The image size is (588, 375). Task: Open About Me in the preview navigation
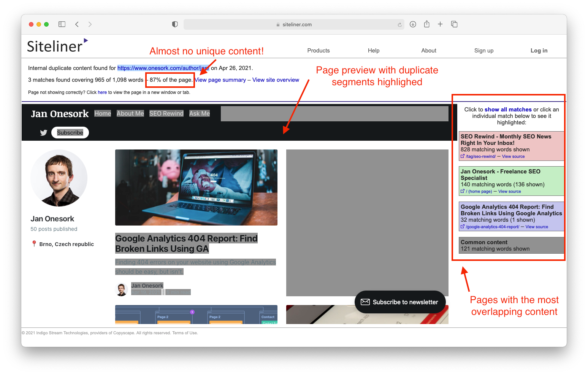point(130,113)
